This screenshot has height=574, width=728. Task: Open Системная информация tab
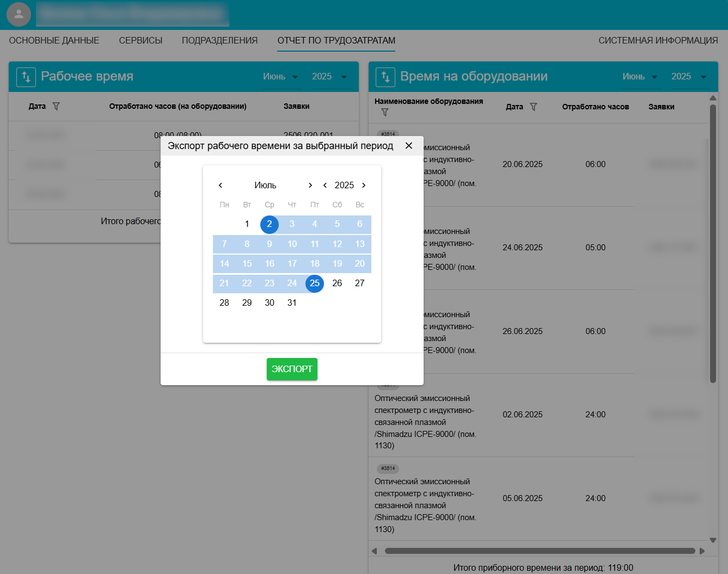pyautogui.click(x=658, y=41)
